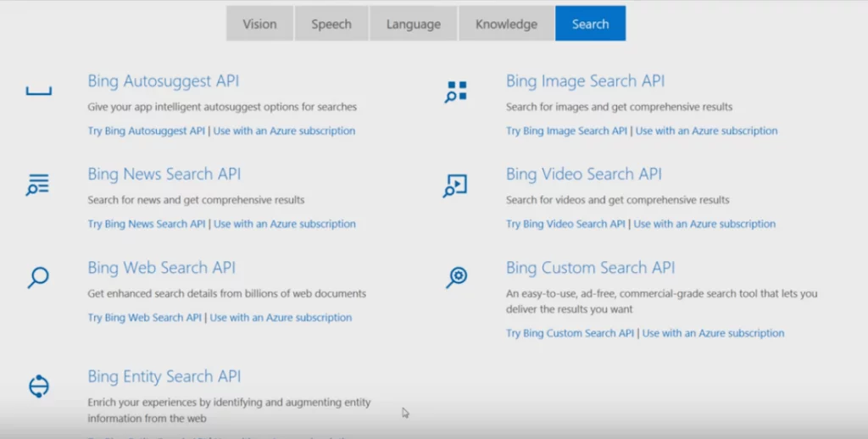Click the Bing Image Search icon

click(456, 92)
